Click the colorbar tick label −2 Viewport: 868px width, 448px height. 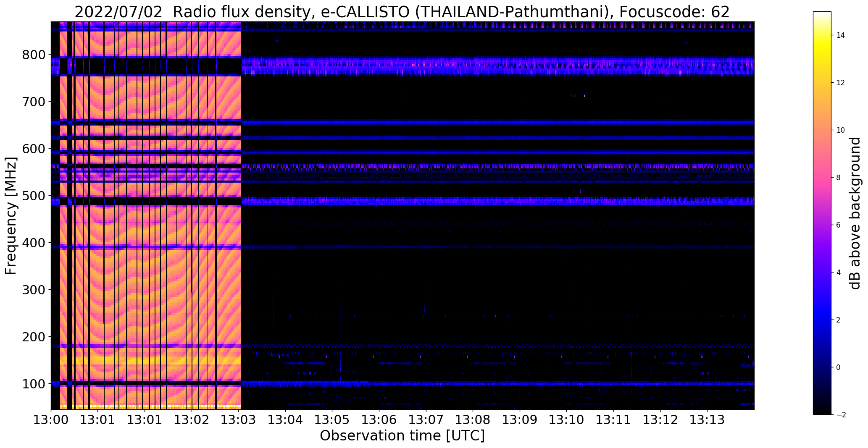[840, 415]
